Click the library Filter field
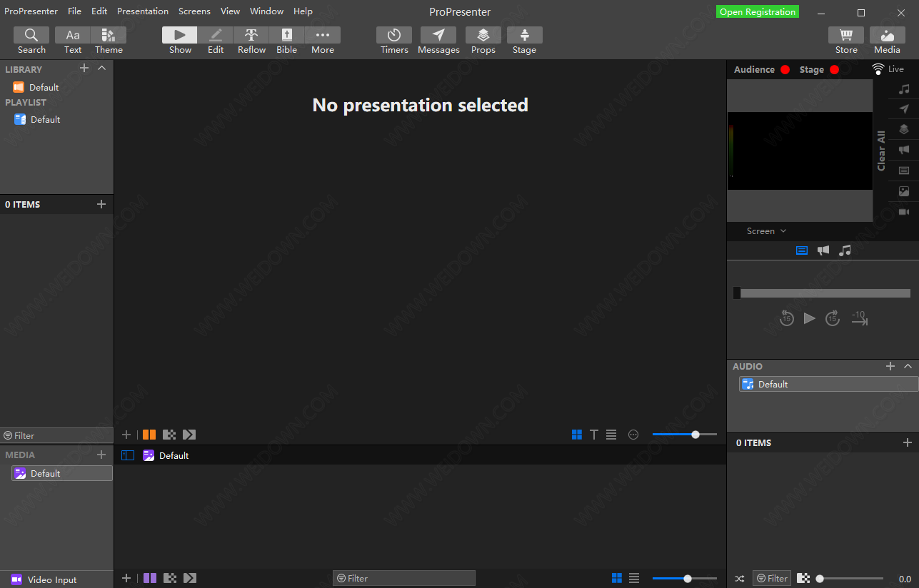The image size is (919, 588). point(56,435)
